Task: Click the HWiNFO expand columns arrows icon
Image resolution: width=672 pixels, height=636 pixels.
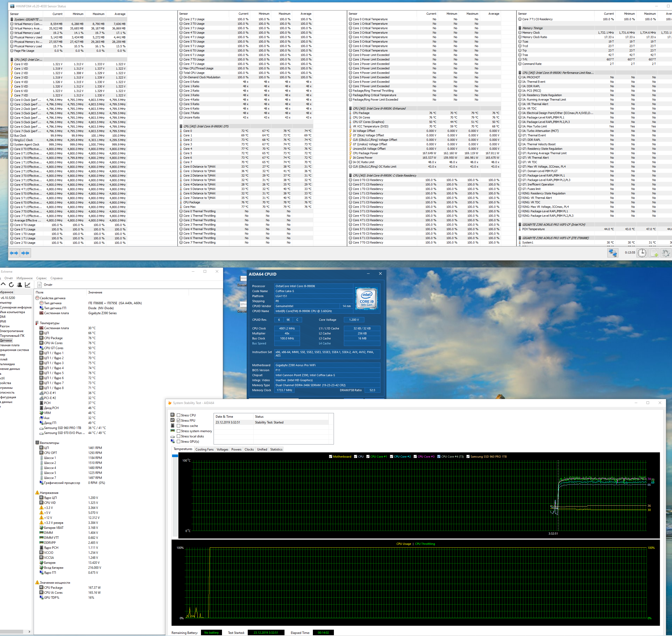Action: pyautogui.click(x=14, y=253)
